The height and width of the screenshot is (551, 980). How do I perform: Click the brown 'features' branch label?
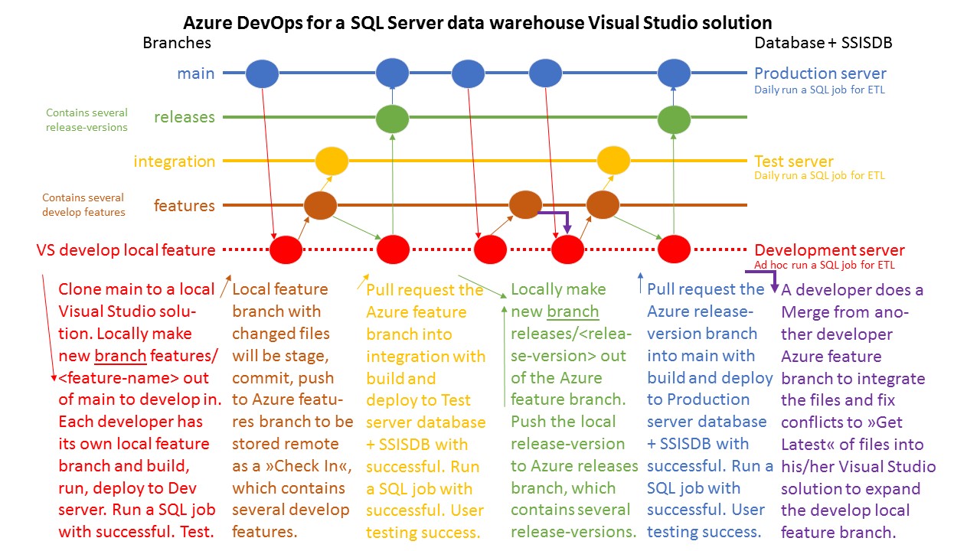[x=185, y=205]
